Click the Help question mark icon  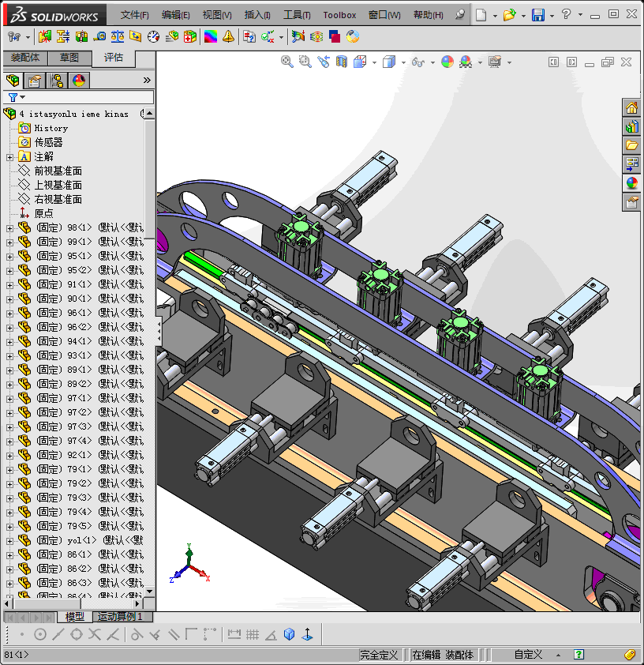[566, 15]
